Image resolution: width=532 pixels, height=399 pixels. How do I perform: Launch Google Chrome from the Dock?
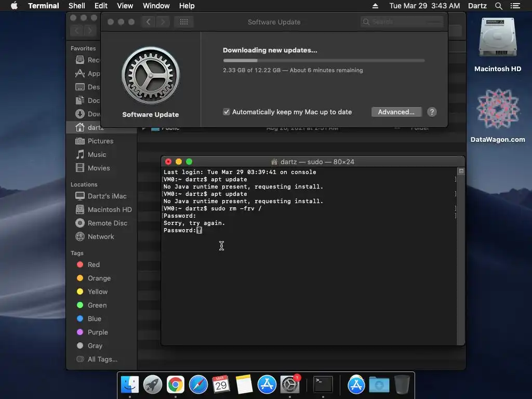176,385
